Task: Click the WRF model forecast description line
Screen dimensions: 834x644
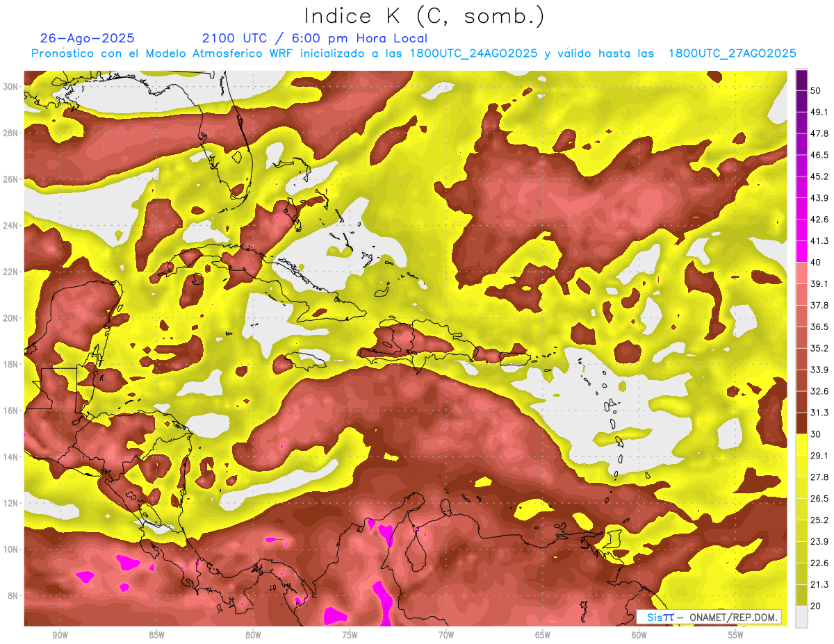Action: coord(414,53)
